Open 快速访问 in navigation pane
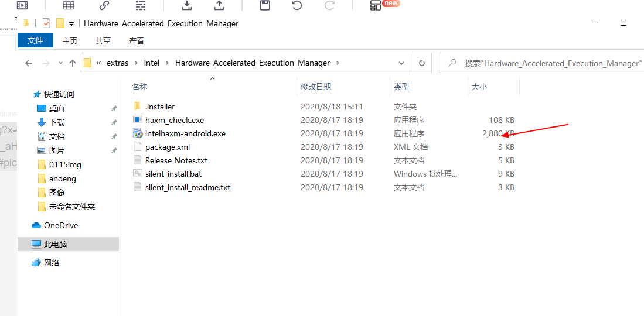Image resolution: width=644 pixels, height=316 pixels. [59, 94]
